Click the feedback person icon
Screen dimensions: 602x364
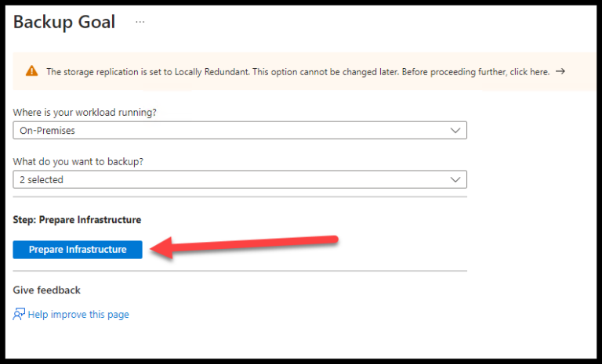click(x=19, y=315)
